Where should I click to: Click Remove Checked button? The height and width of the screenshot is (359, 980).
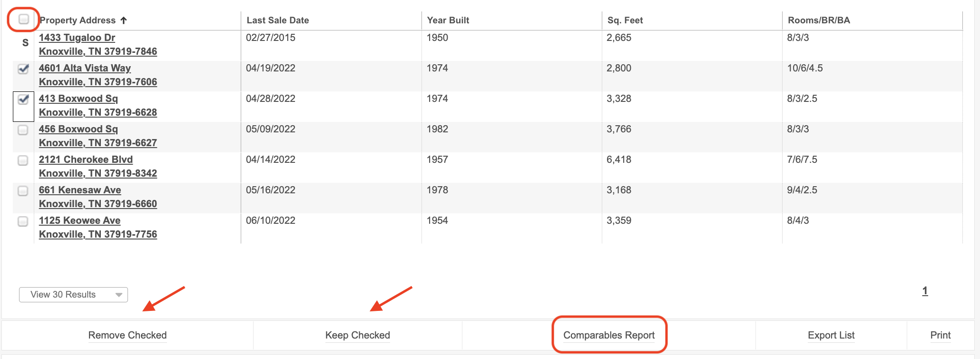click(127, 335)
